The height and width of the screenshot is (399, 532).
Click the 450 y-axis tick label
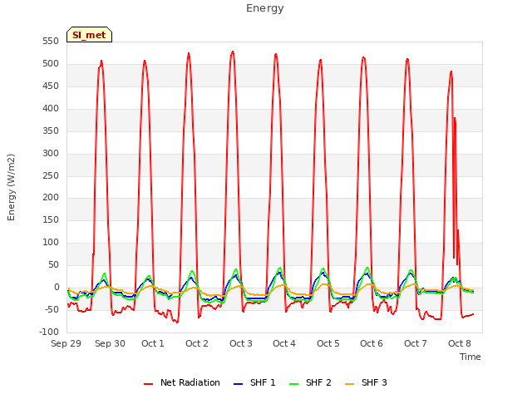(51, 86)
